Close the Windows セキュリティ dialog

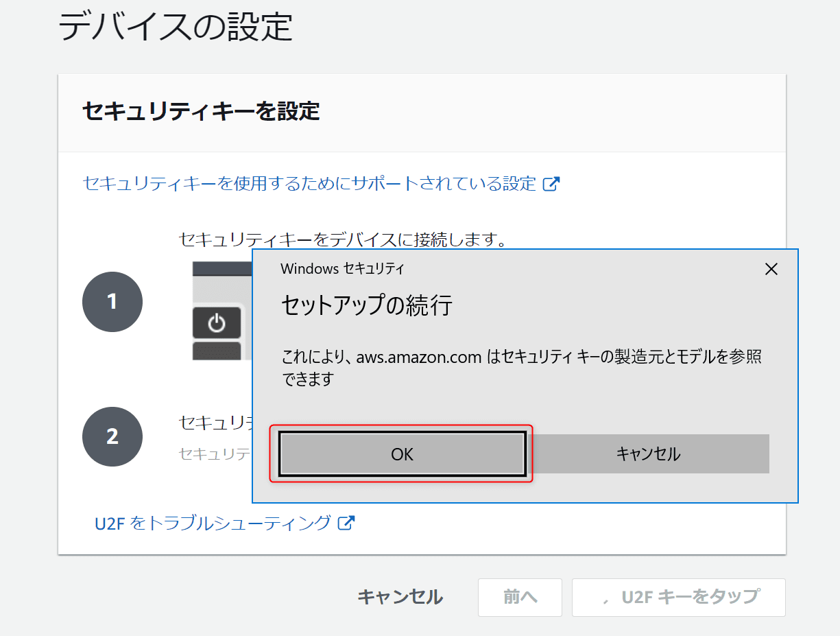coord(771,269)
